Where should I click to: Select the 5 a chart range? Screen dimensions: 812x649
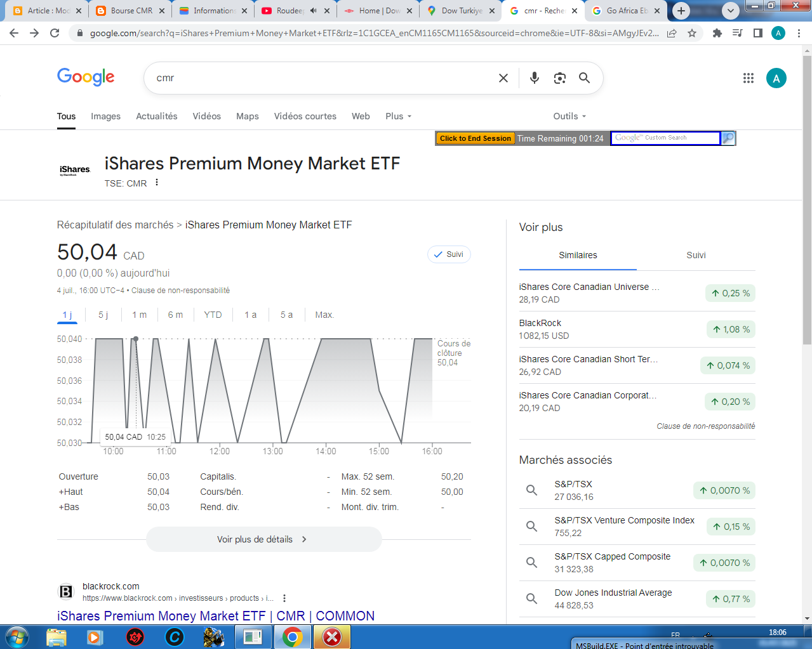click(x=287, y=315)
